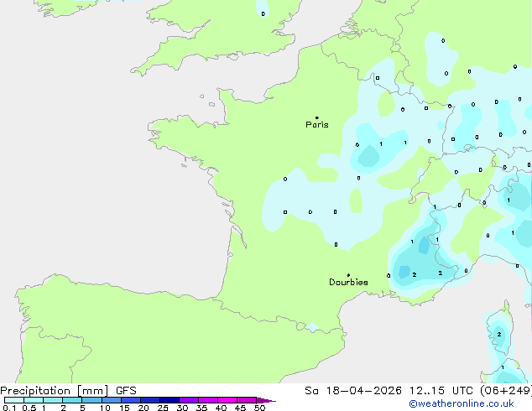Click the Paris city label
The image size is (532, 411).
tap(317, 125)
